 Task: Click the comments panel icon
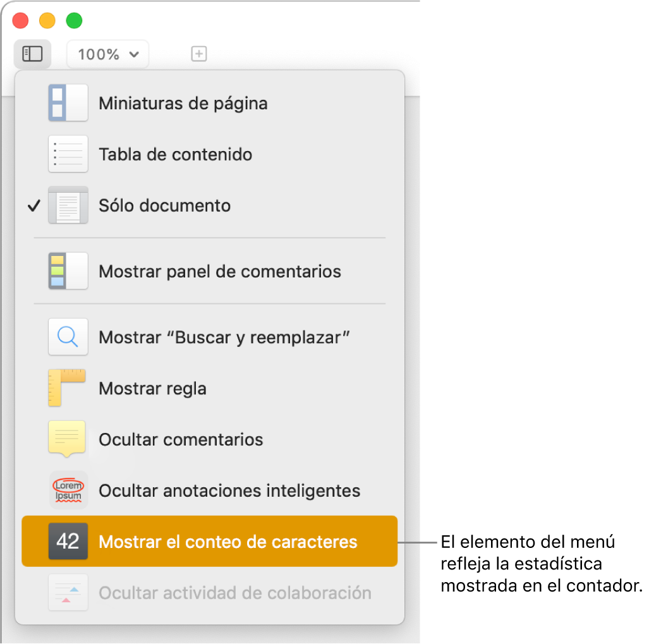68,271
